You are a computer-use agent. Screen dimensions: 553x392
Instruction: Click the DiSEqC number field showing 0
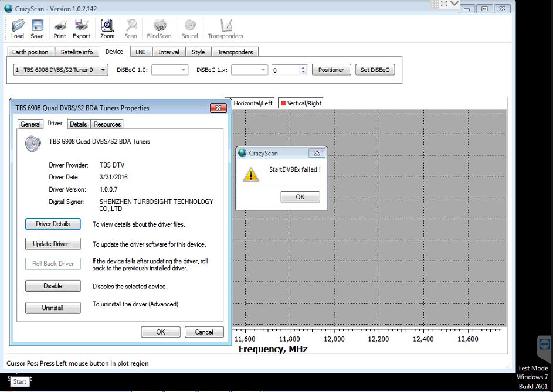click(x=286, y=70)
